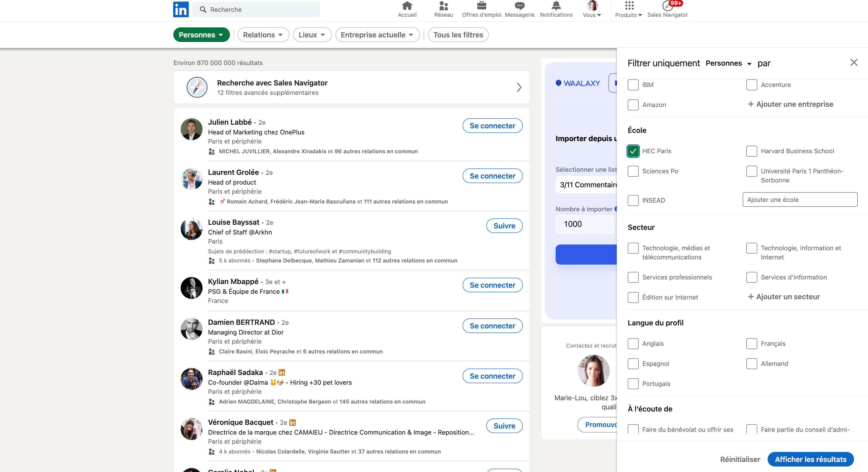Click the Produits grid icon
The width and height of the screenshot is (868, 472).
pos(629,6)
